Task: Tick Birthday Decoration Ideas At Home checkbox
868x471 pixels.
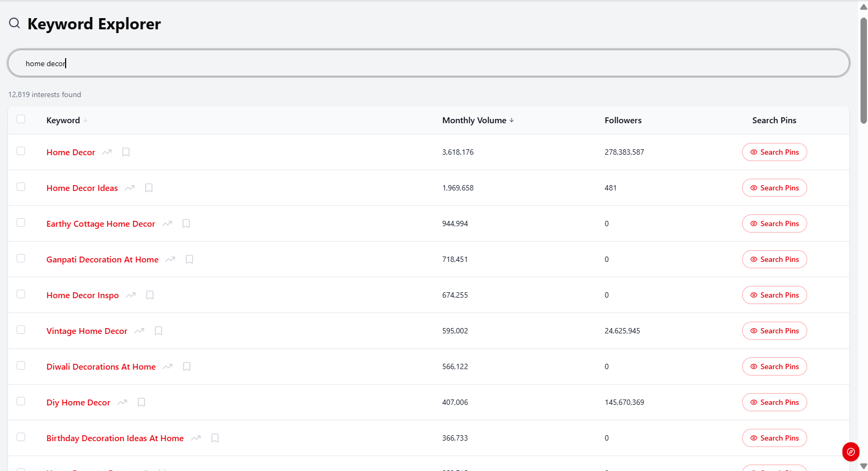Action: (x=21, y=437)
